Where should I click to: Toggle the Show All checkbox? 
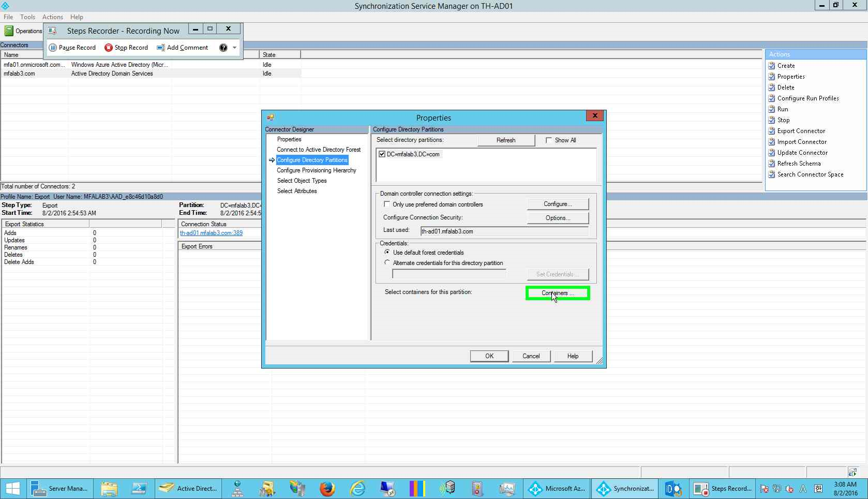tap(549, 140)
